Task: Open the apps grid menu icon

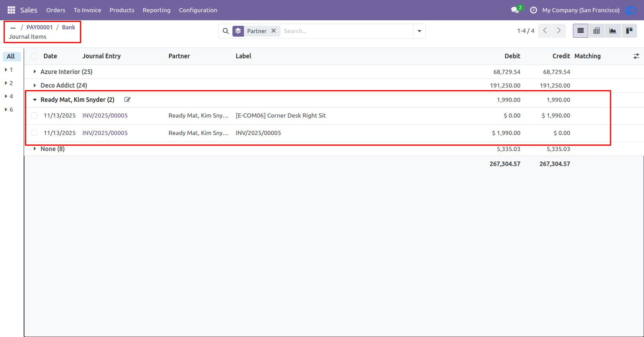Action: pos(11,10)
